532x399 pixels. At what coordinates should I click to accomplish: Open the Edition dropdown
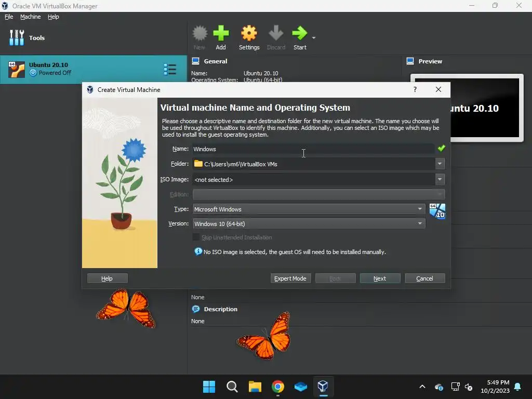tap(318, 194)
